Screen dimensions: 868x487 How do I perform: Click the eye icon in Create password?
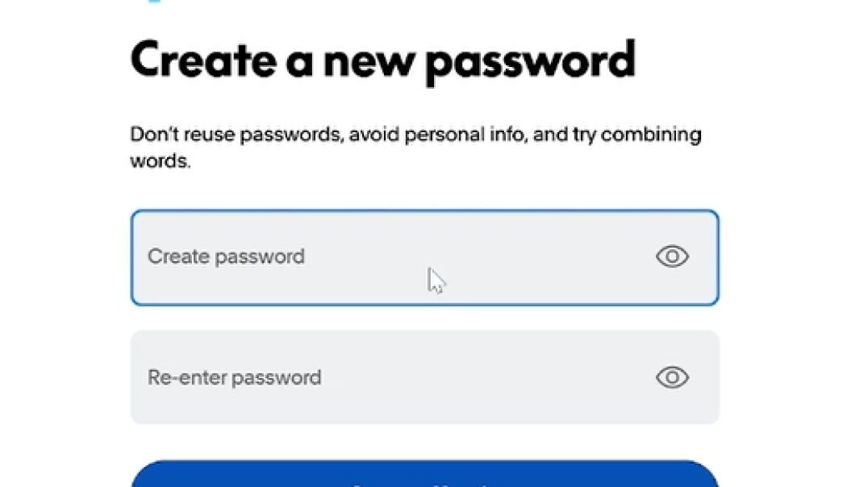coord(672,257)
